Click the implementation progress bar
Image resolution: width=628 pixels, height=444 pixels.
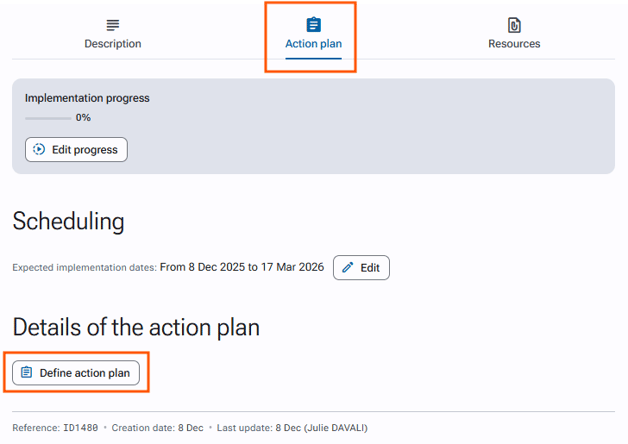(x=48, y=118)
